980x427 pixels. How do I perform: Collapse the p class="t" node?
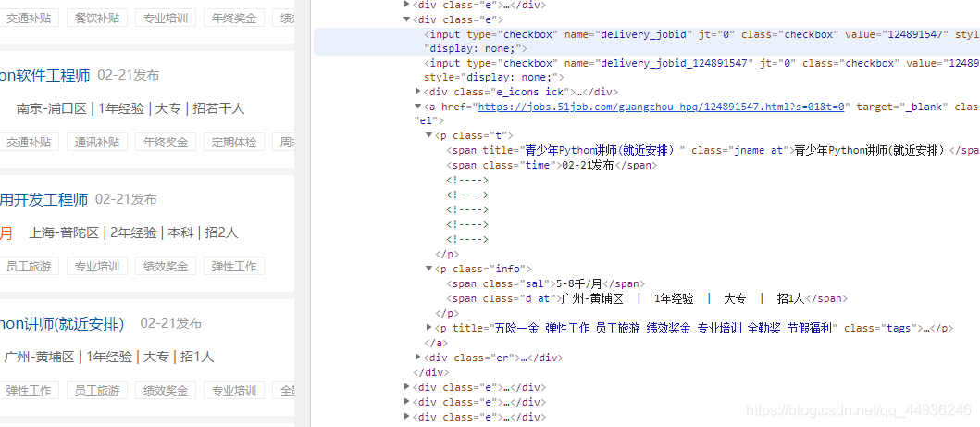point(429,135)
